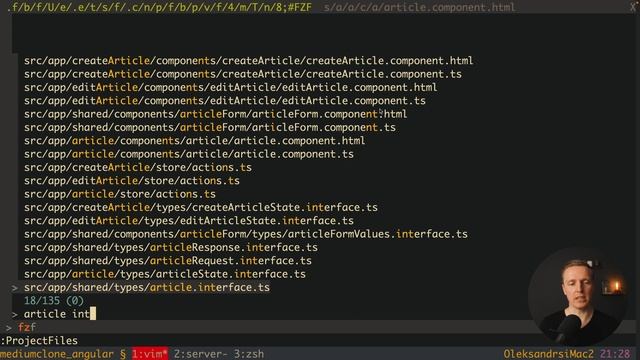
Task: Select editArticle.component.html file path
Action: (230, 87)
